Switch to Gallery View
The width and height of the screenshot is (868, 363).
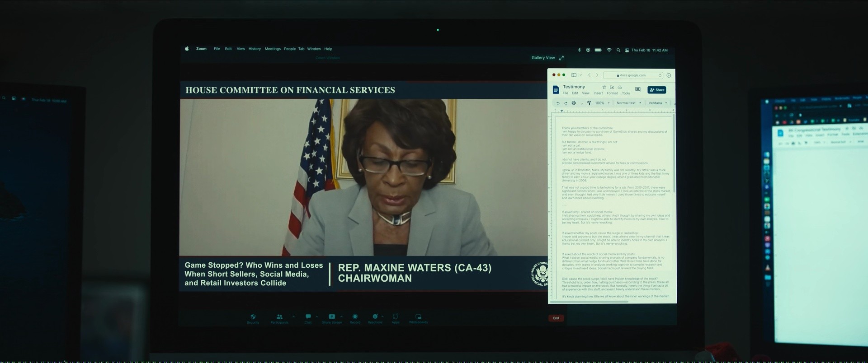tap(543, 58)
